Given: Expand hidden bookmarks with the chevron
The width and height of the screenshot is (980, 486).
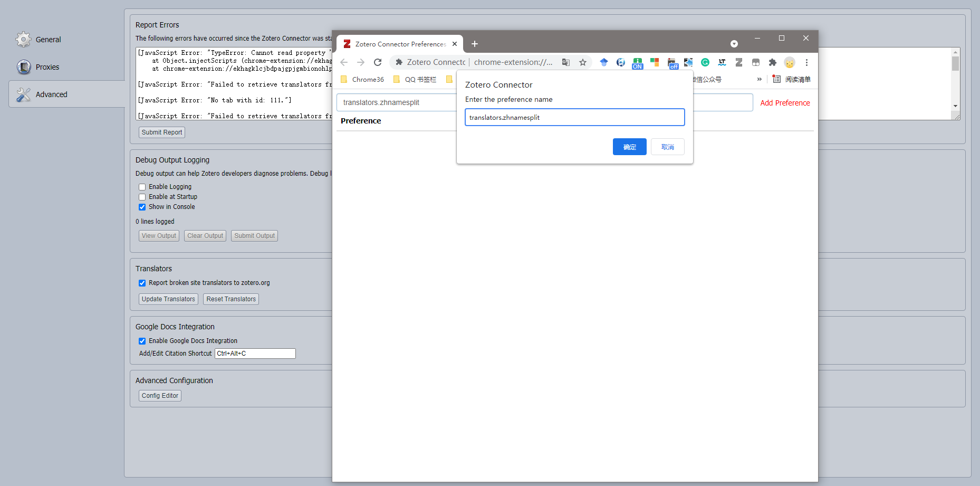Looking at the screenshot, I should click(x=760, y=79).
